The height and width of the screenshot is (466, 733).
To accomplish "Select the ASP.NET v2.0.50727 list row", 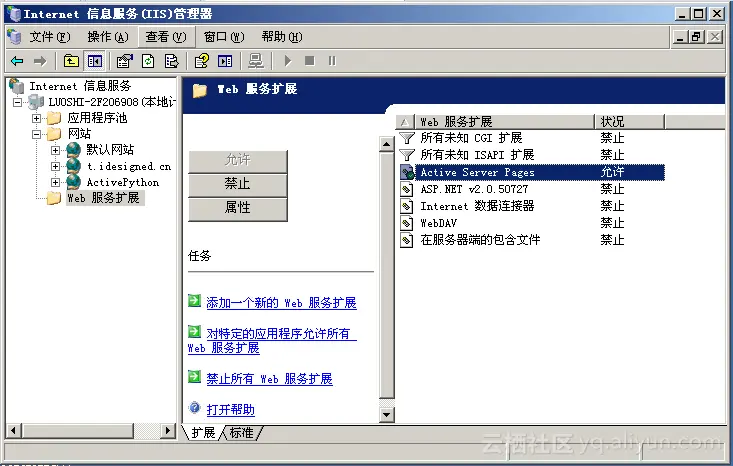I will pos(532,189).
